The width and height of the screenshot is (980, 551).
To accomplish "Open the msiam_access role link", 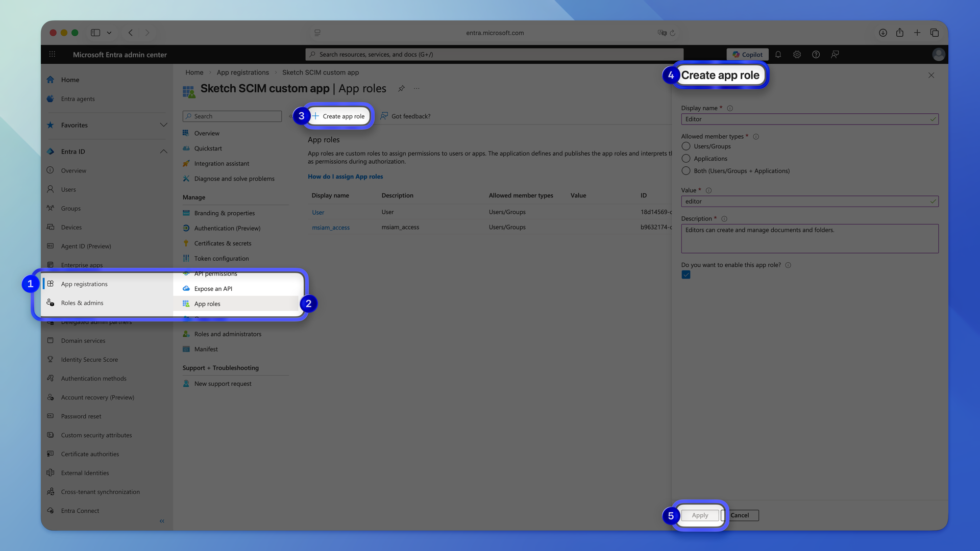I will click(331, 228).
